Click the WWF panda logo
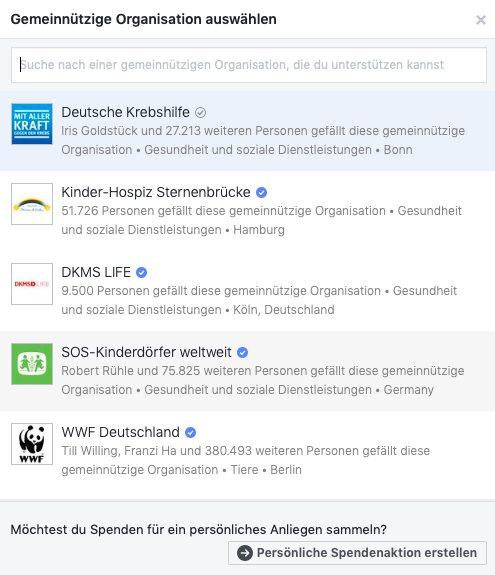Image resolution: width=495 pixels, height=575 pixels. (x=32, y=444)
